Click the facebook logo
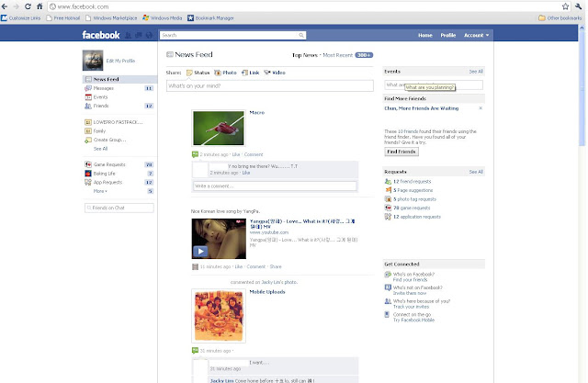The width and height of the screenshot is (588, 383). [101, 35]
